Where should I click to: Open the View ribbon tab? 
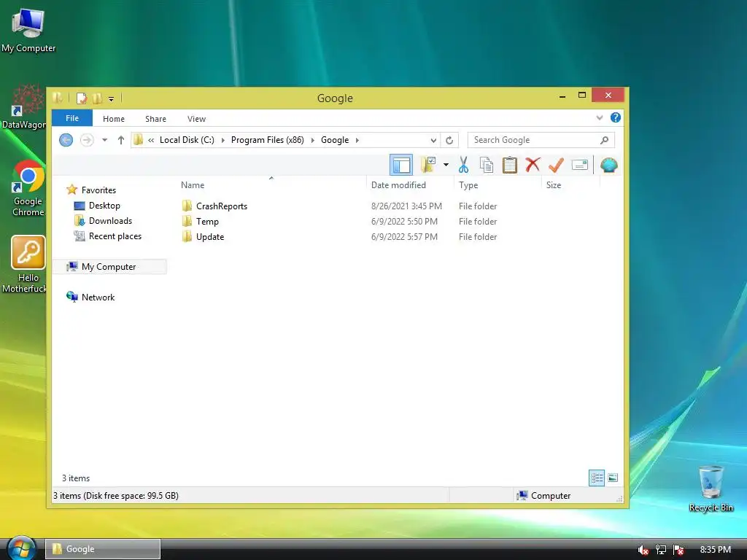tap(196, 119)
